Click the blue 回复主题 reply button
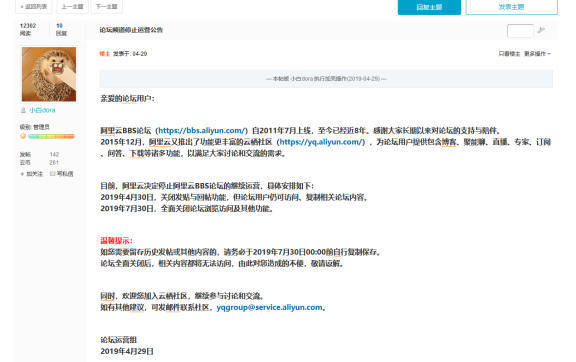 tap(429, 7)
